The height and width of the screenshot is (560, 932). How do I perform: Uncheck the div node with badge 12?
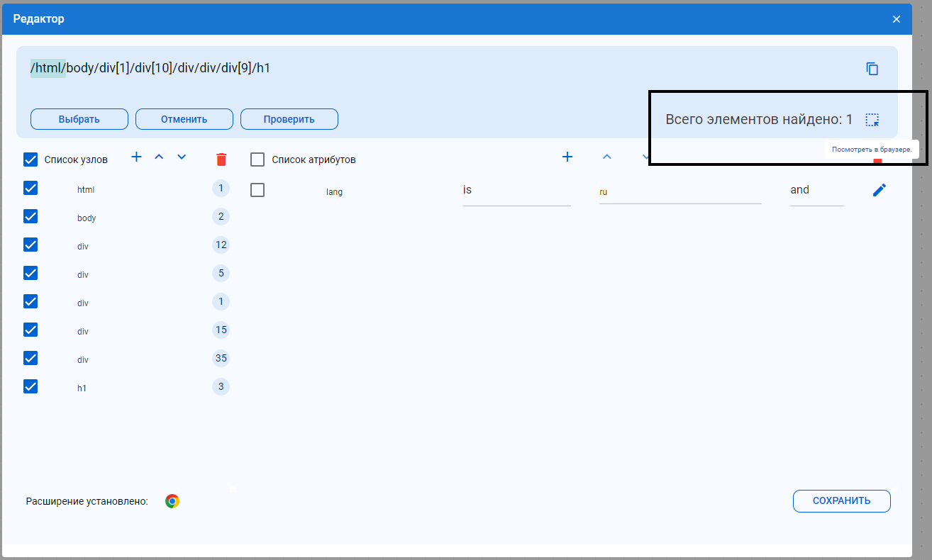pos(30,245)
